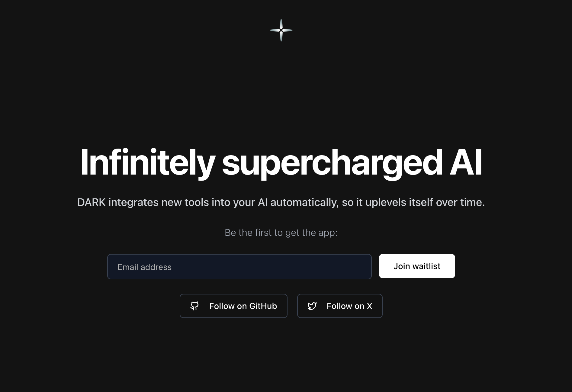Click the Infinitely supercharged AI headline
This screenshot has height=392, width=572.
click(x=281, y=163)
